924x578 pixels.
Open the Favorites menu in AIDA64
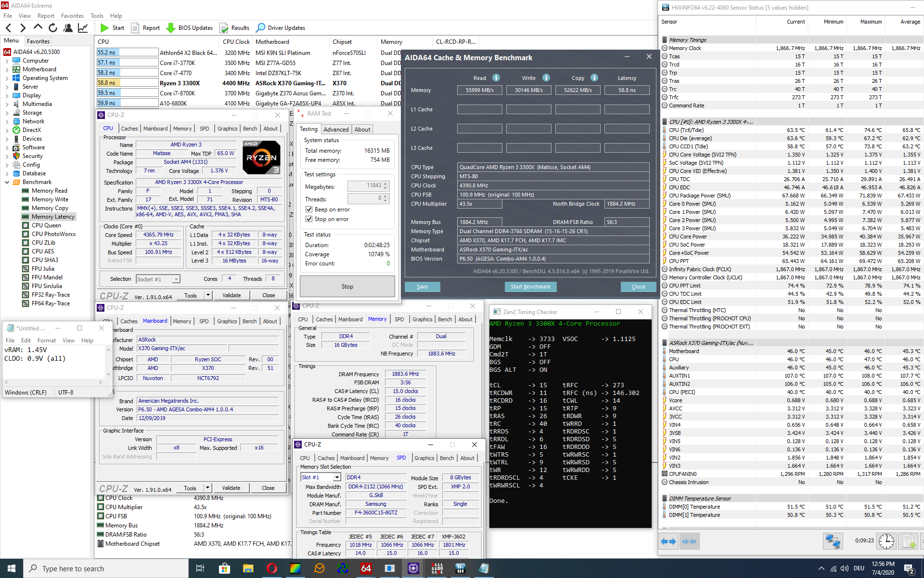(x=72, y=16)
